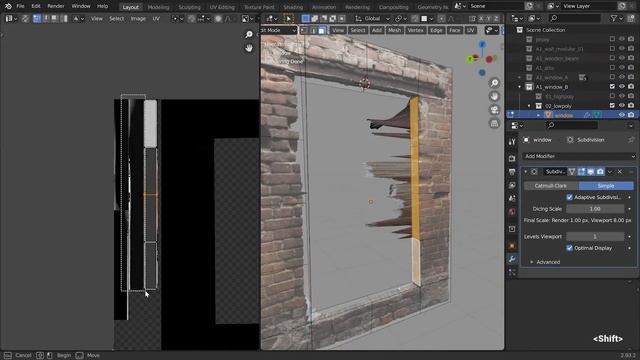Switch to the Modeling workspace tab
This screenshot has height=360, width=640.
(158, 7)
